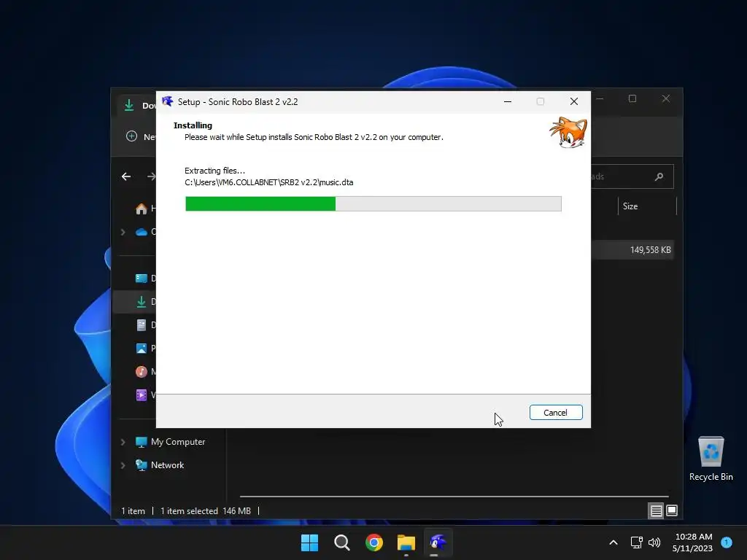
Task: Open the network tray icon
Action: pos(636,542)
